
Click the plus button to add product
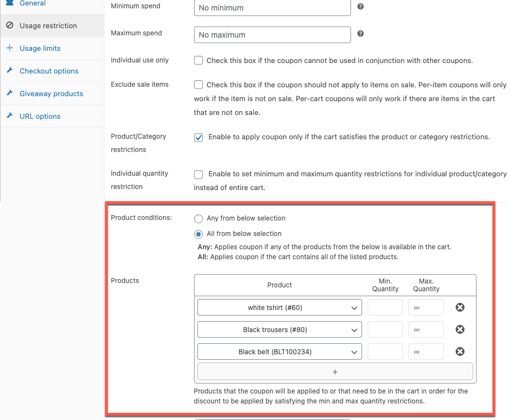tap(335, 372)
